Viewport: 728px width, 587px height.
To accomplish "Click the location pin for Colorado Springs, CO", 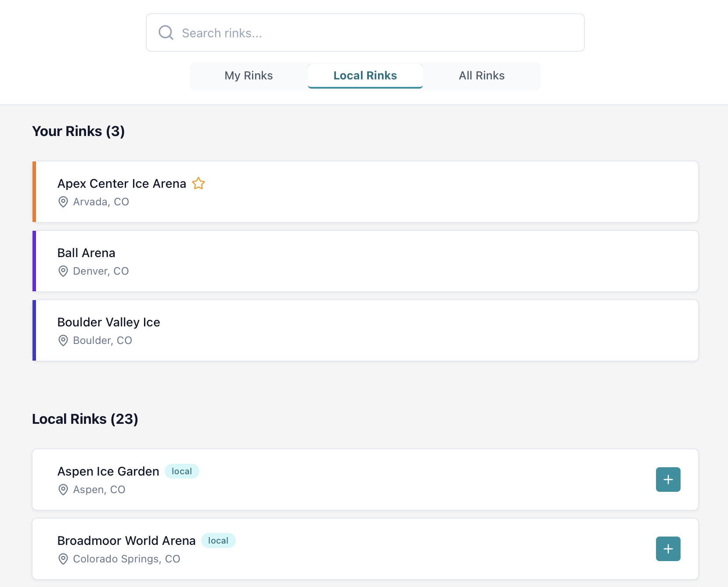I will tap(63, 559).
